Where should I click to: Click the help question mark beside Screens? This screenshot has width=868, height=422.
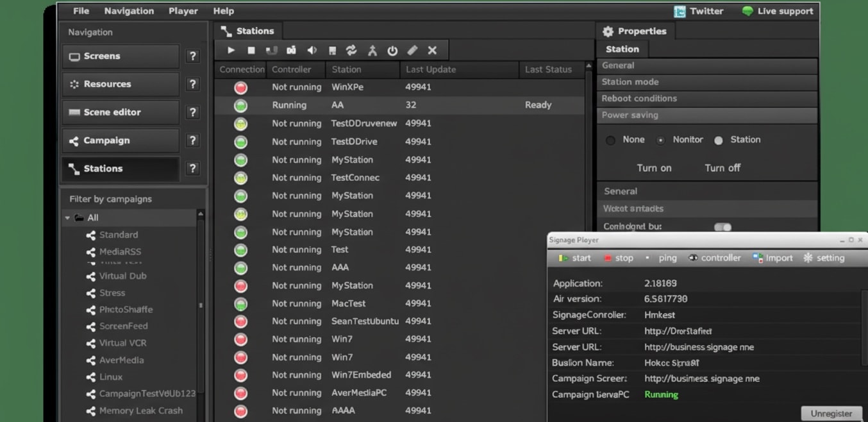click(192, 56)
